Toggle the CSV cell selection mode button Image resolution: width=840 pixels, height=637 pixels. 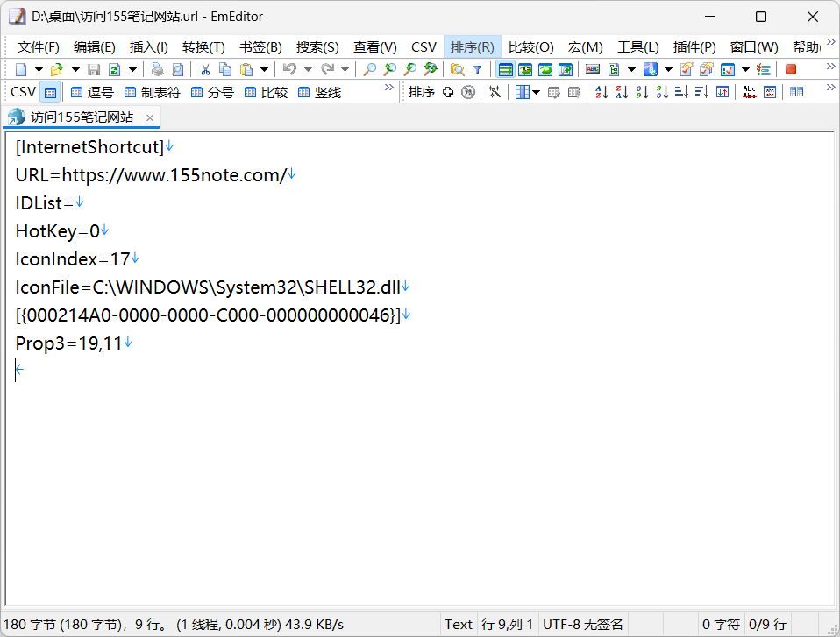pyautogui.click(x=50, y=92)
